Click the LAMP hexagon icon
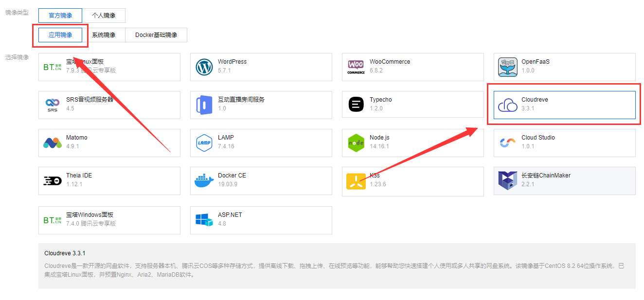The image size is (644, 300). 204,143
